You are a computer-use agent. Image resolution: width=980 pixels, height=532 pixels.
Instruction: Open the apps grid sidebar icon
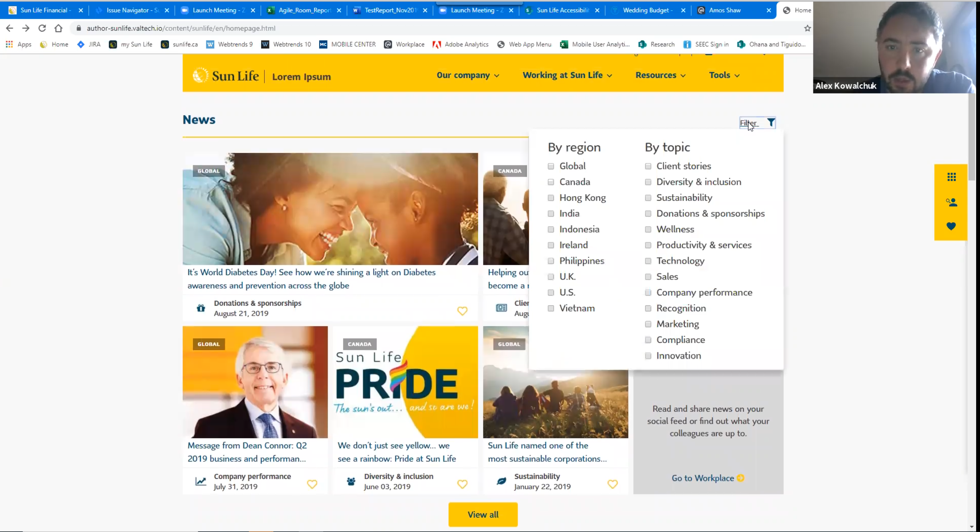click(951, 177)
